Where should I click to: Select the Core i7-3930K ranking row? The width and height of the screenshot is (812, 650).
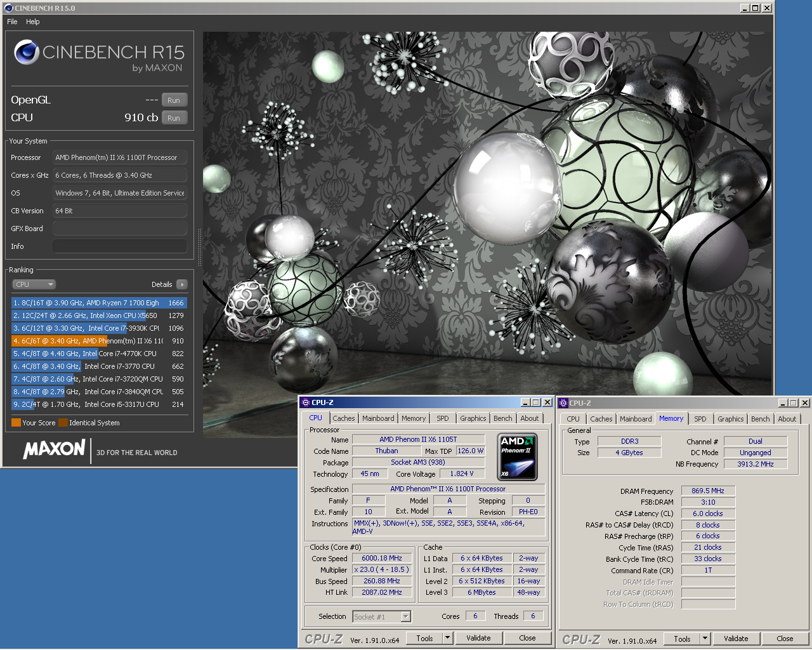99,328
